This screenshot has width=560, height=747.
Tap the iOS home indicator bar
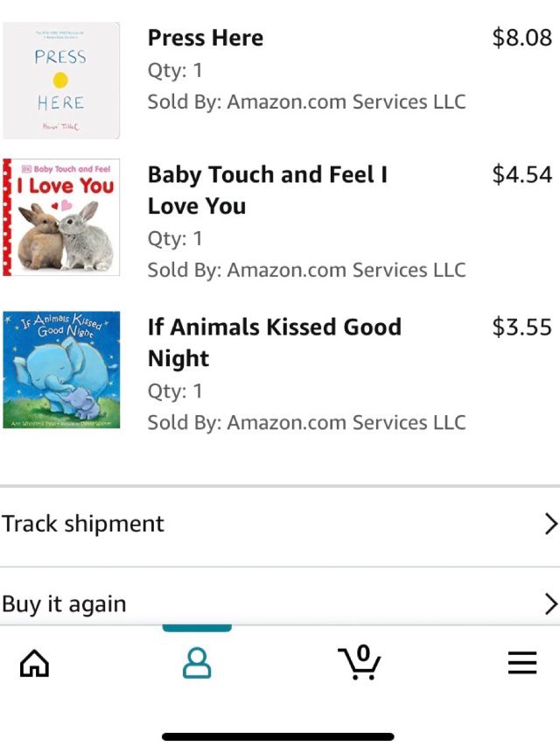278,736
